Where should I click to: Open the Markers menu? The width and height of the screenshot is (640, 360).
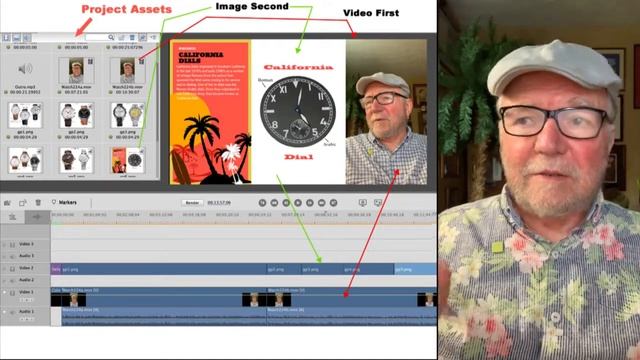pos(64,202)
